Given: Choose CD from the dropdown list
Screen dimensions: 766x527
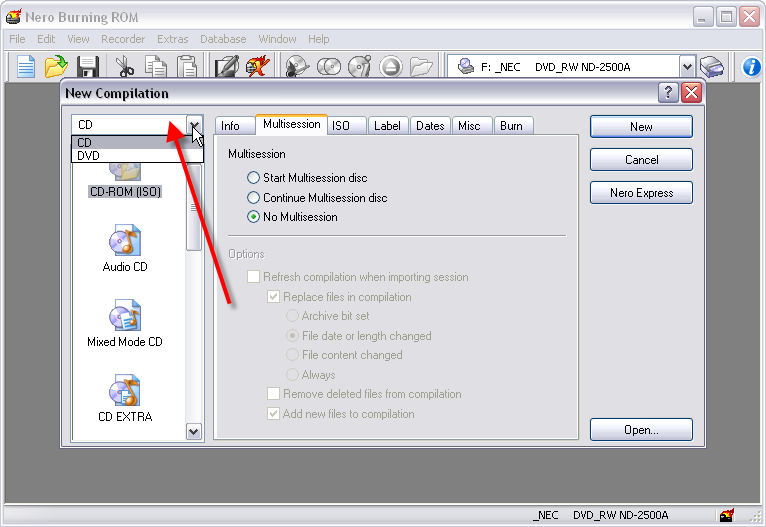Looking at the screenshot, I should [x=137, y=143].
